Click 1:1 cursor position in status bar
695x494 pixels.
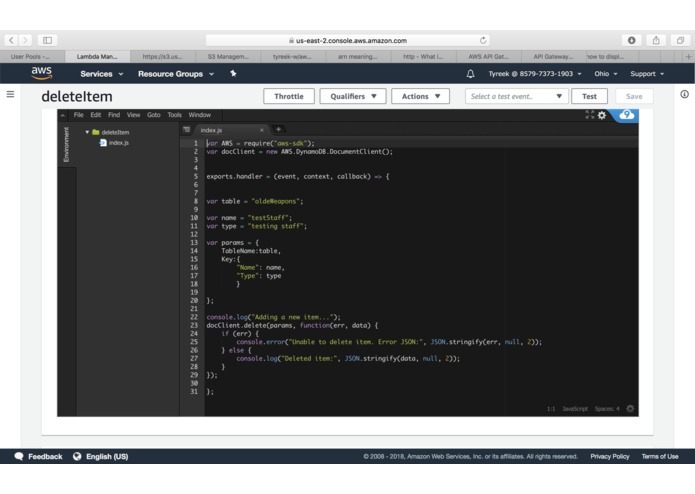[551, 408]
